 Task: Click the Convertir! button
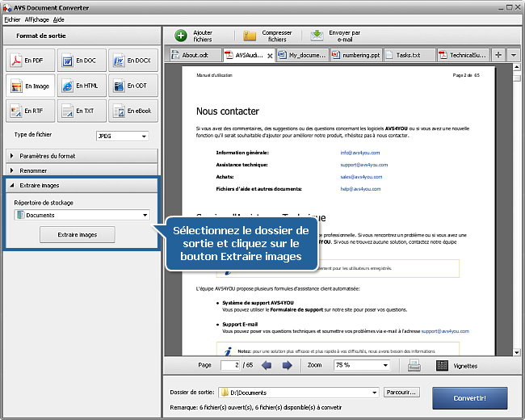(470, 398)
